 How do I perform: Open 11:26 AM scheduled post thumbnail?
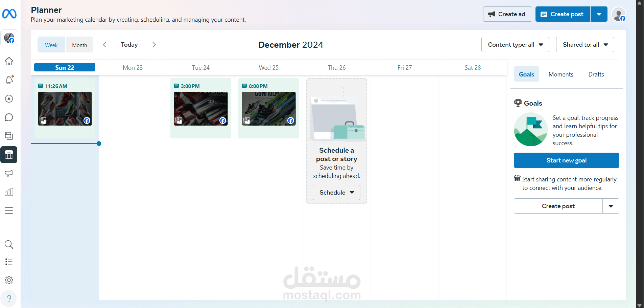click(x=65, y=109)
